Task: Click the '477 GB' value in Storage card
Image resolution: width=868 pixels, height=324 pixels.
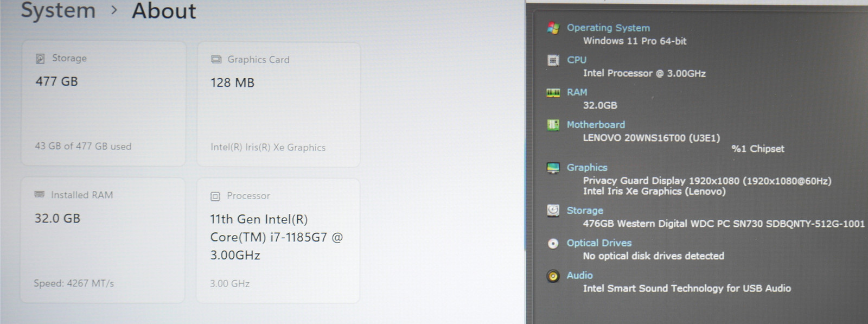Action: (x=57, y=82)
